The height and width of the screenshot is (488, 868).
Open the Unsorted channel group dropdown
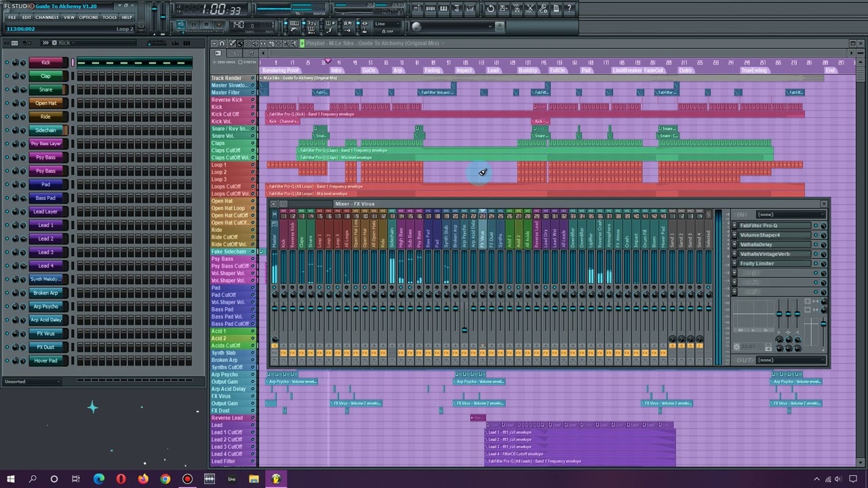pos(32,382)
